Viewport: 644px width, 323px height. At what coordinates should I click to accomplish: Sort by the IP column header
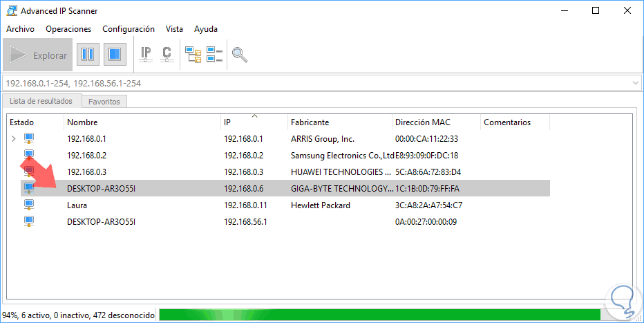click(254, 122)
